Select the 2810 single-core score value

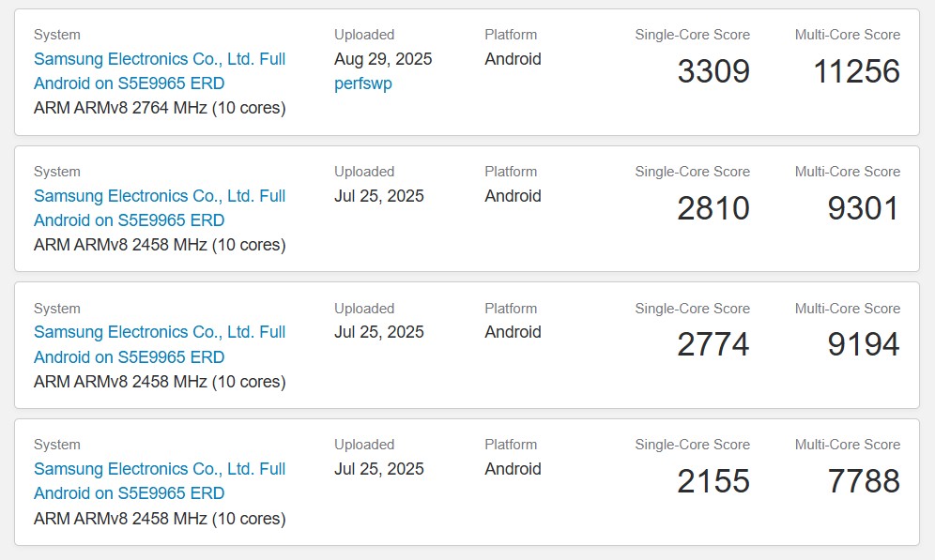(x=713, y=209)
